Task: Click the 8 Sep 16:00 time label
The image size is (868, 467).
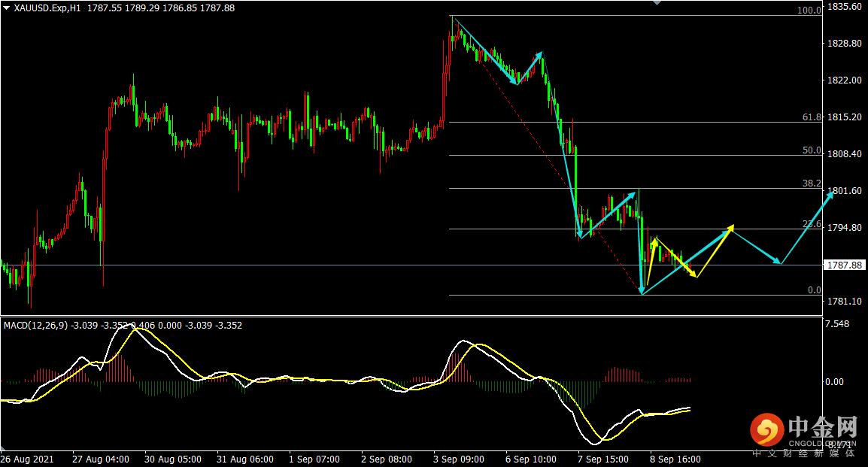Action: tap(675, 459)
